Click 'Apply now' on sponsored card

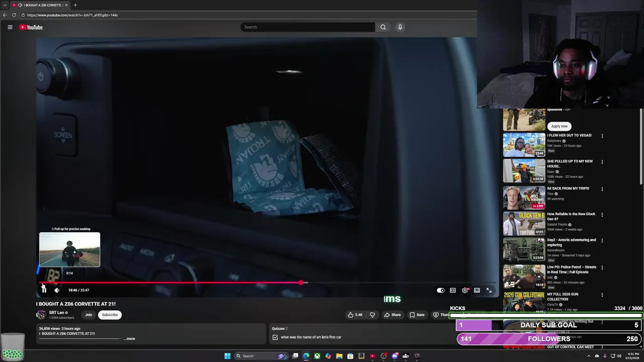point(559,126)
